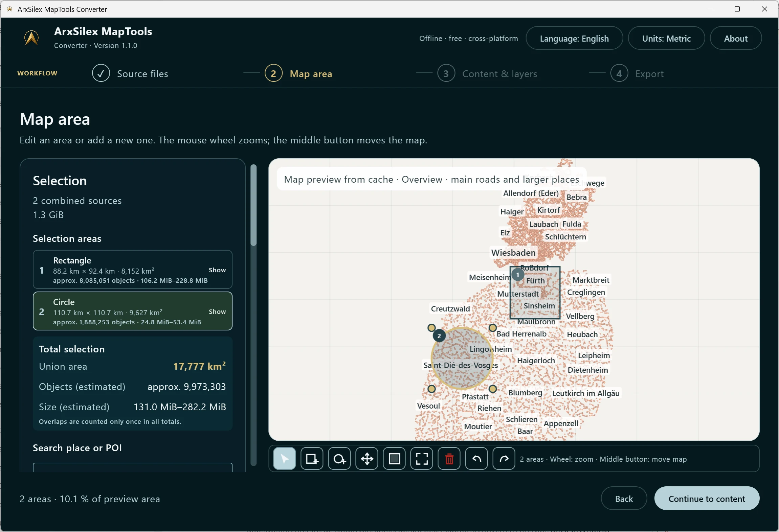This screenshot has height=532, width=779.
Task: Select the pointer selection tool
Action: click(x=284, y=459)
